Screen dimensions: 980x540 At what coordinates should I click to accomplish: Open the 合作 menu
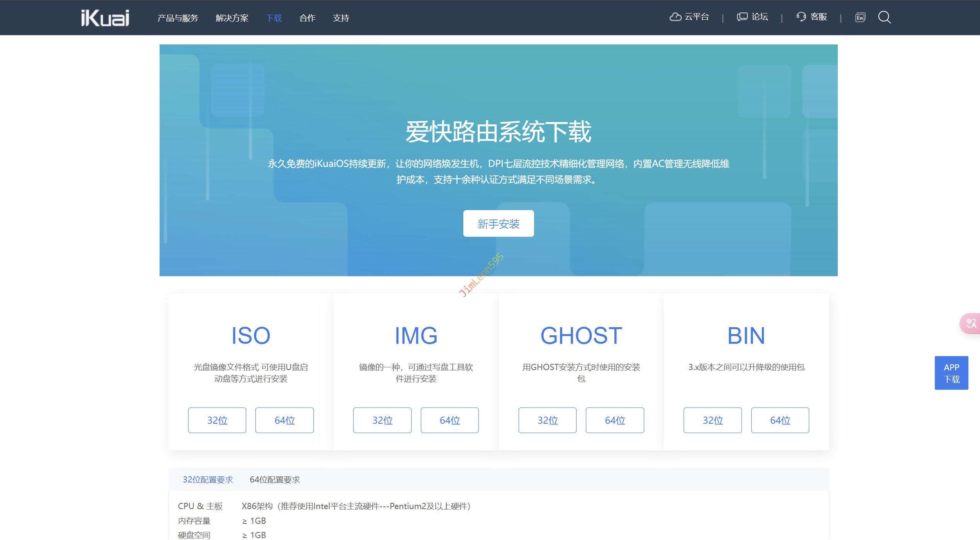click(x=307, y=18)
